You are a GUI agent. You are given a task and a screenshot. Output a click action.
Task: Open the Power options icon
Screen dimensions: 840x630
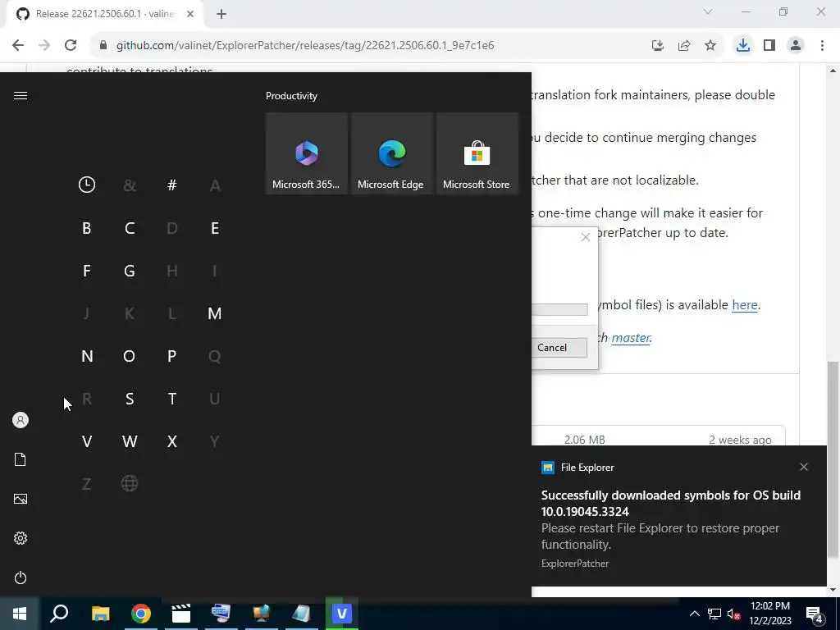(21, 578)
